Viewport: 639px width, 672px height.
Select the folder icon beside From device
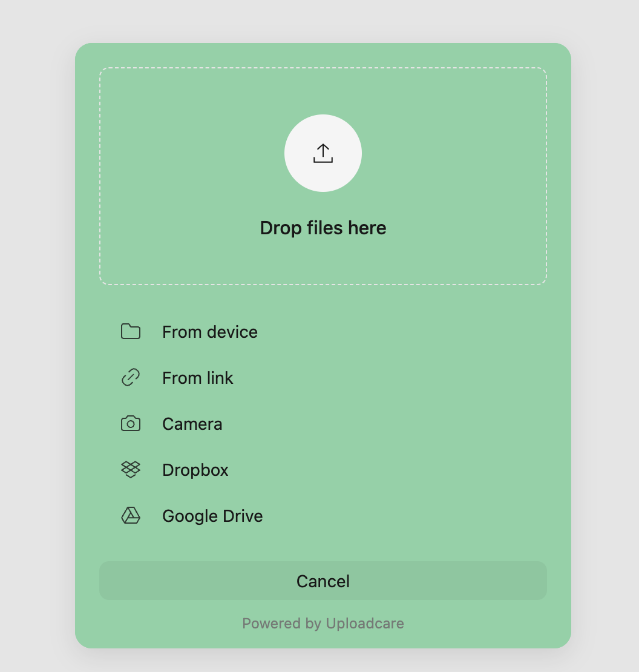tap(130, 332)
